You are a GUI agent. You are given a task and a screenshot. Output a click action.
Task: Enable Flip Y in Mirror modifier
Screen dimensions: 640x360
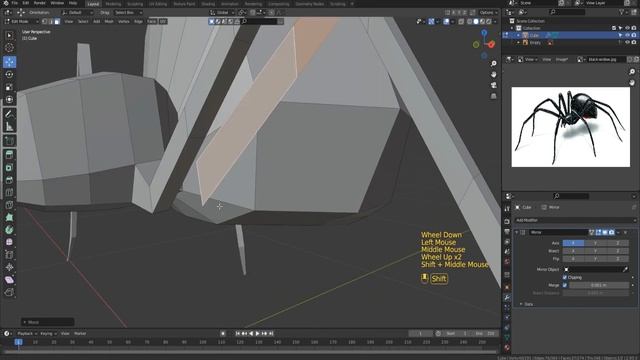596,259
